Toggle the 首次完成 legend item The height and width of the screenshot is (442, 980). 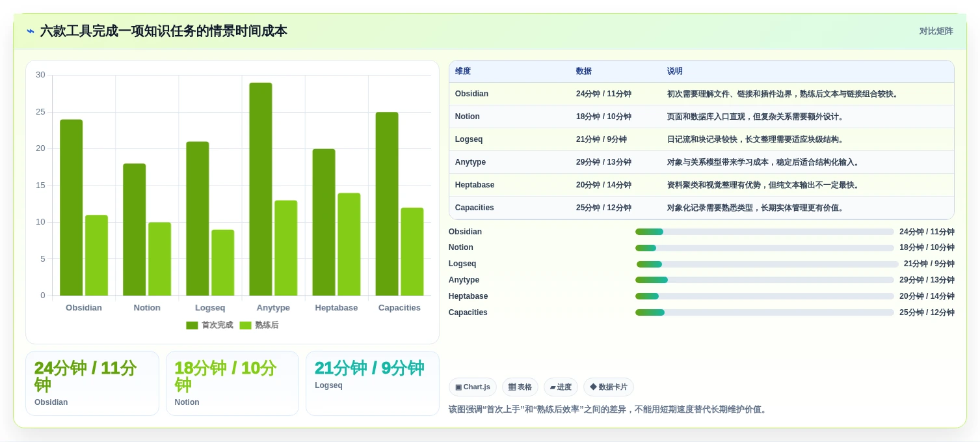pyautogui.click(x=209, y=325)
